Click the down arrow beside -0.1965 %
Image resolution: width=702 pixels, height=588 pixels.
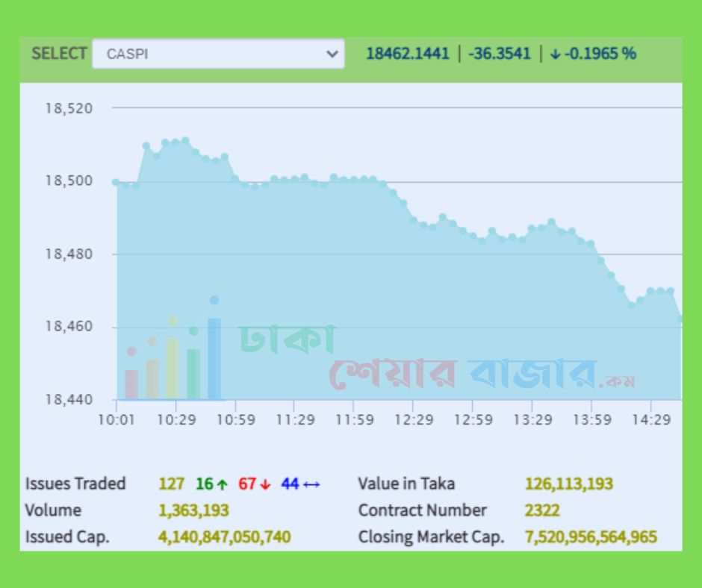point(554,54)
